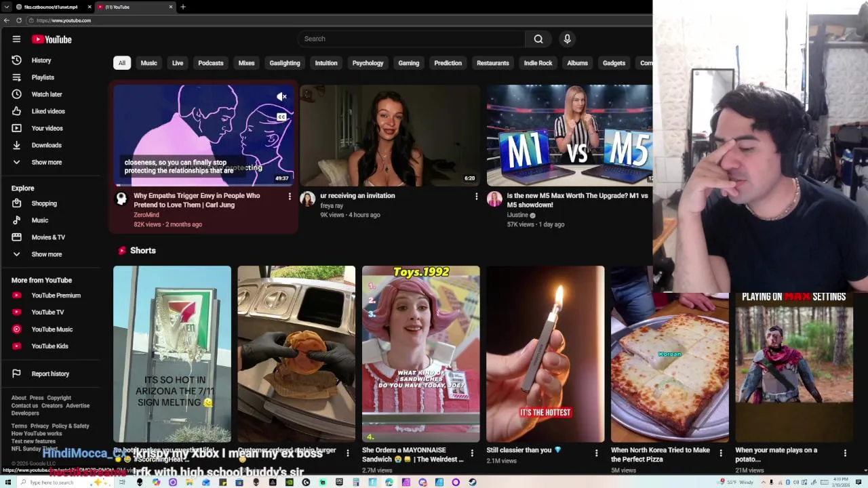Select the Restaurants filter chip
The image size is (868, 488).
493,63
